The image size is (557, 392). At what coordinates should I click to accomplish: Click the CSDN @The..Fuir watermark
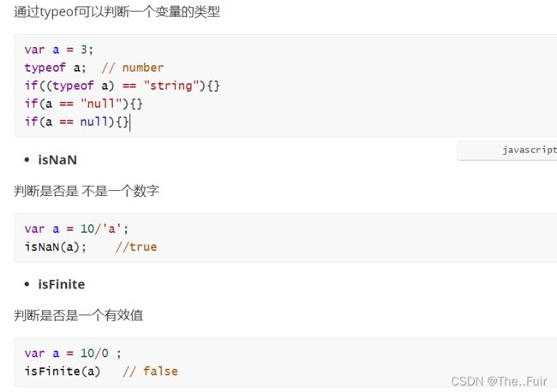coord(499,382)
